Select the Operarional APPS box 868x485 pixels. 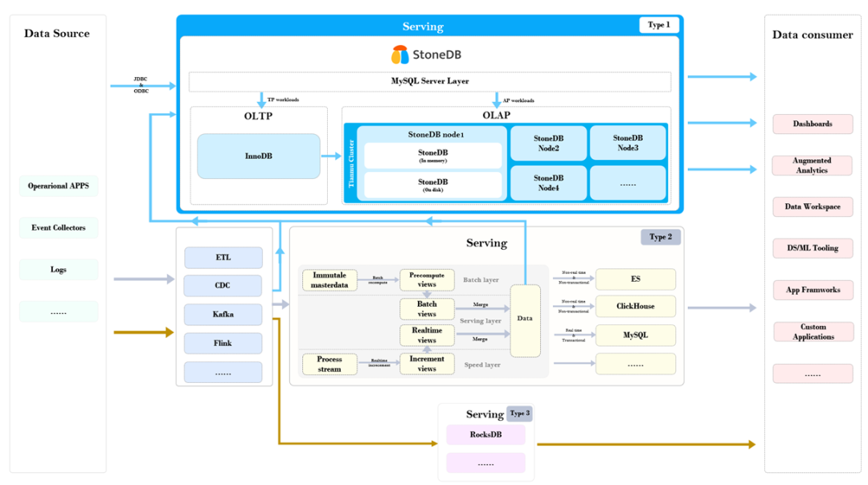(58, 185)
